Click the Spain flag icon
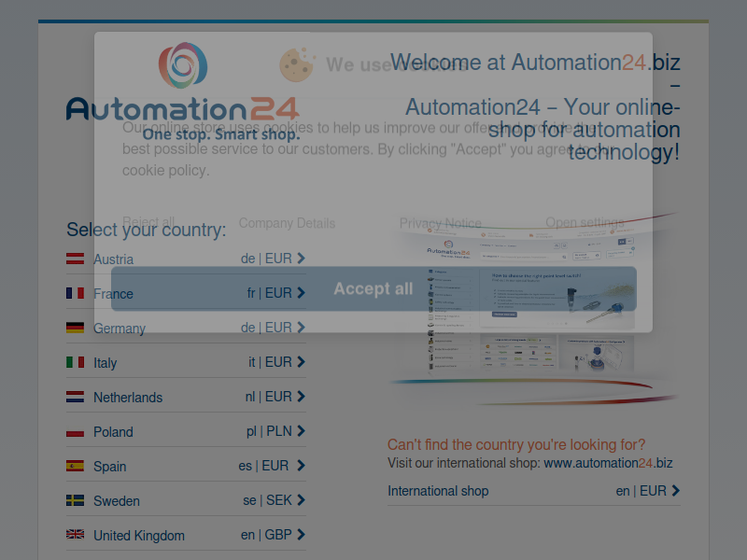 tap(75, 466)
